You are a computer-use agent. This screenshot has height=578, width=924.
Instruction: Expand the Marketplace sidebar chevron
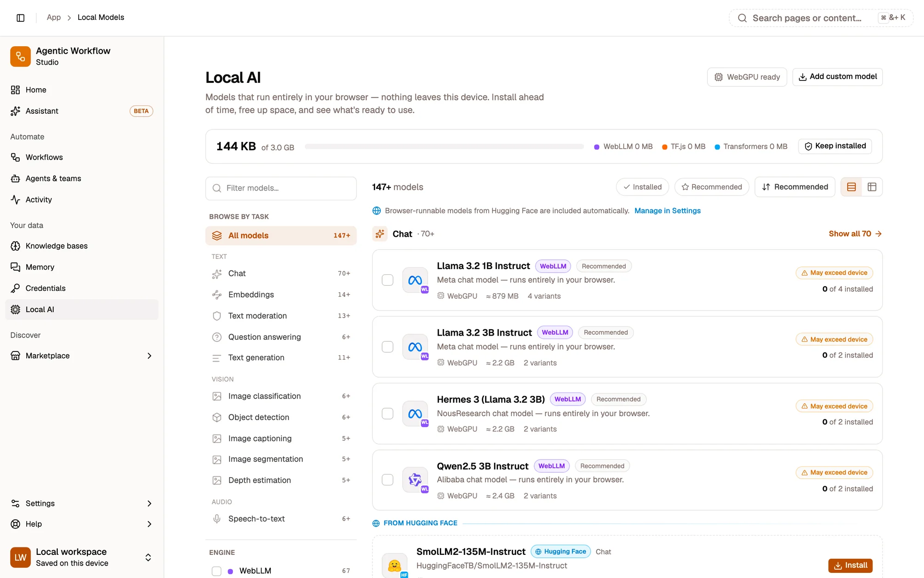click(x=149, y=356)
